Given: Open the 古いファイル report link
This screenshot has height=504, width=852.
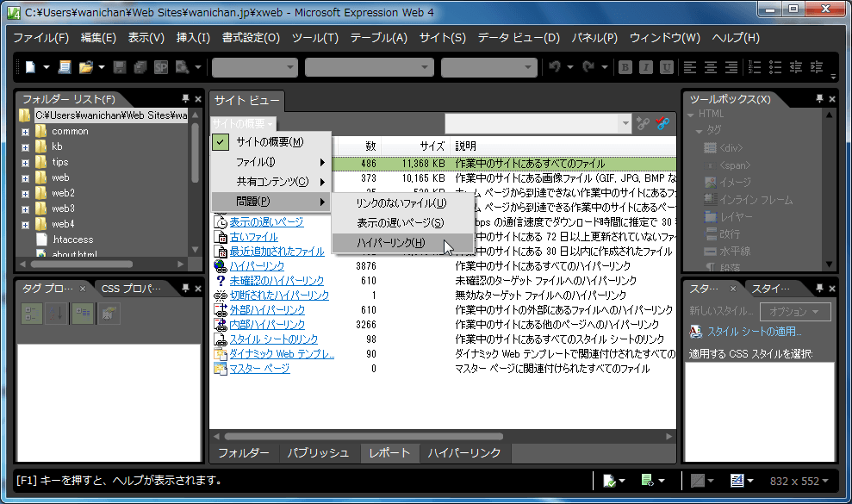Looking at the screenshot, I should click(254, 237).
